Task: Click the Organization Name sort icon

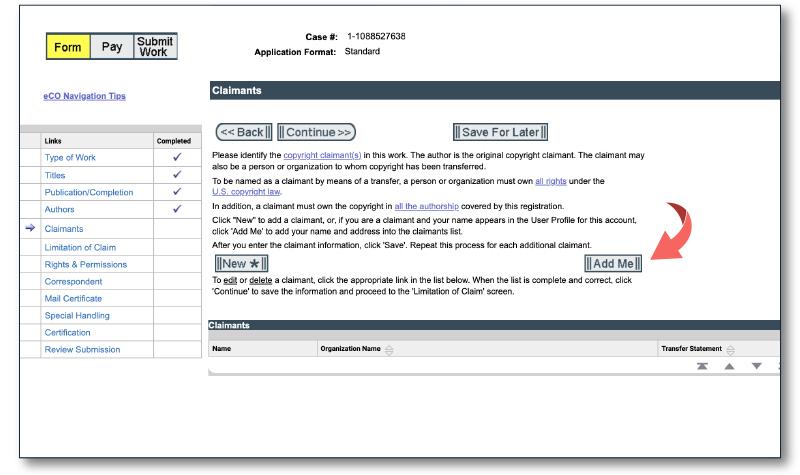Action: click(389, 349)
